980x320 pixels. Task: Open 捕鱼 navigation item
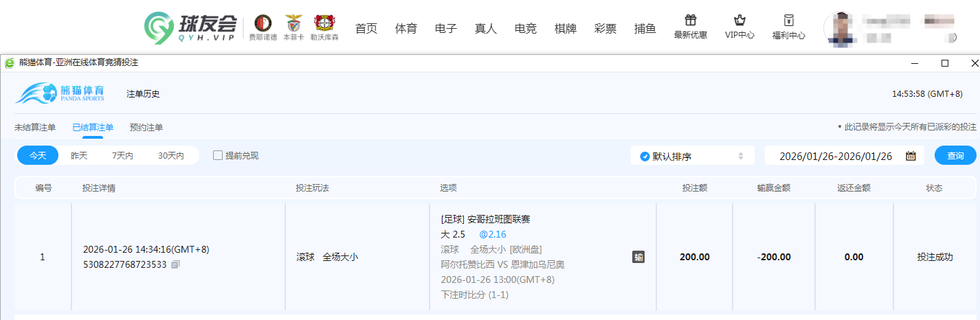[645, 29]
